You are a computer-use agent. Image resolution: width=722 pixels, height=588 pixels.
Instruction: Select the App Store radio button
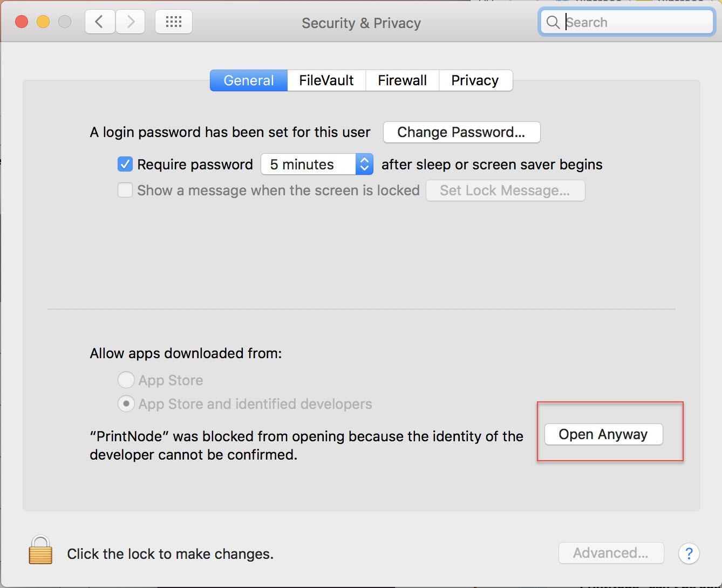(x=126, y=380)
